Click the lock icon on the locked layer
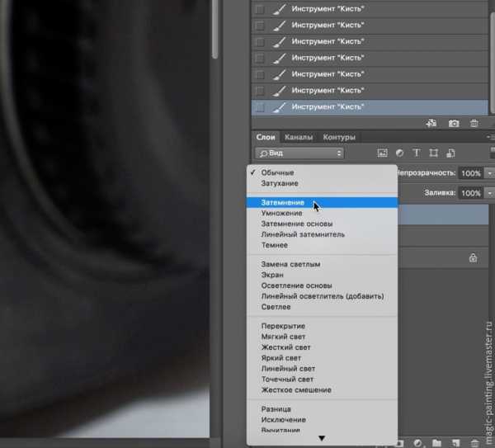Image resolution: width=495 pixels, height=448 pixels. pyautogui.click(x=473, y=258)
